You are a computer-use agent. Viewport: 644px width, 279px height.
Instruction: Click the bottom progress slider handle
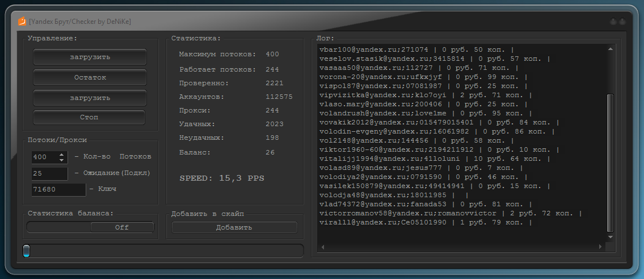coord(26,251)
